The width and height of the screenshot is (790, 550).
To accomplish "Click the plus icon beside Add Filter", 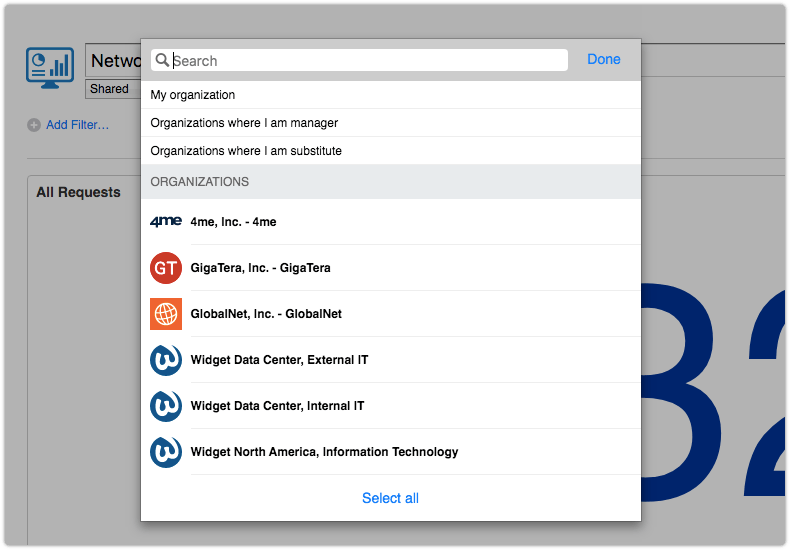I will [x=34, y=125].
